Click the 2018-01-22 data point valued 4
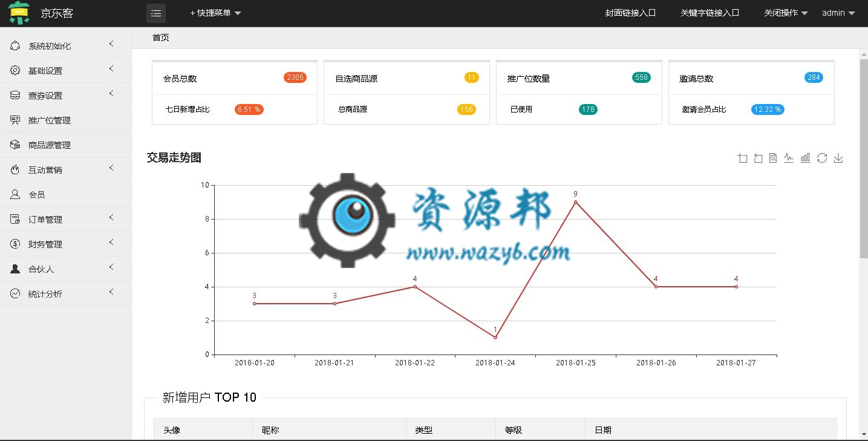This screenshot has width=868, height=441. tap(415, 287)
